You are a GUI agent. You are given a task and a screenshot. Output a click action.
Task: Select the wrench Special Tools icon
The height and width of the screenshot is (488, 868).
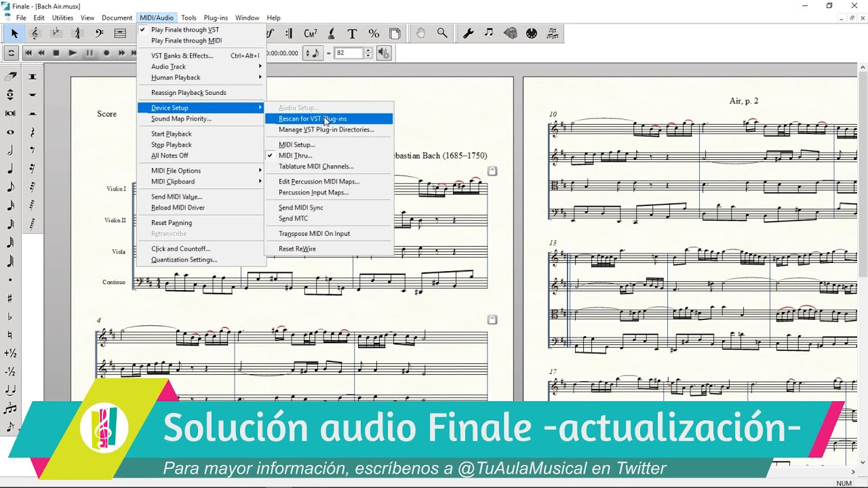click(468, 33)
